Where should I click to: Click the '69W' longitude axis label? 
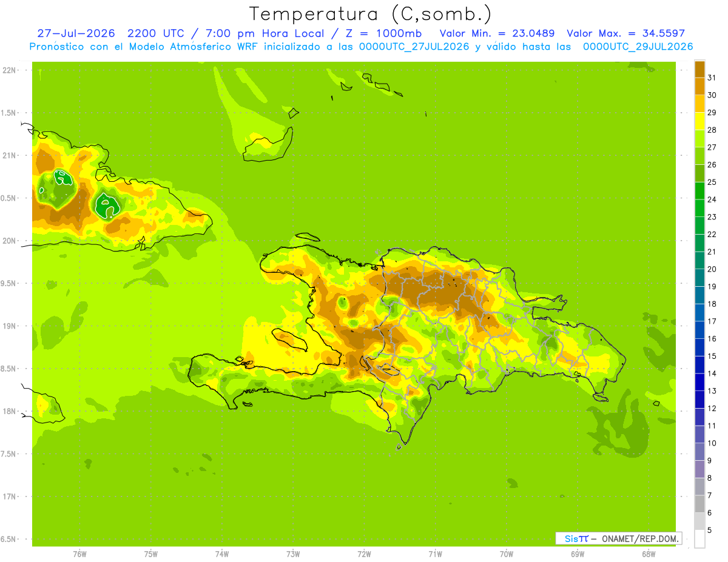coord(578,554)
